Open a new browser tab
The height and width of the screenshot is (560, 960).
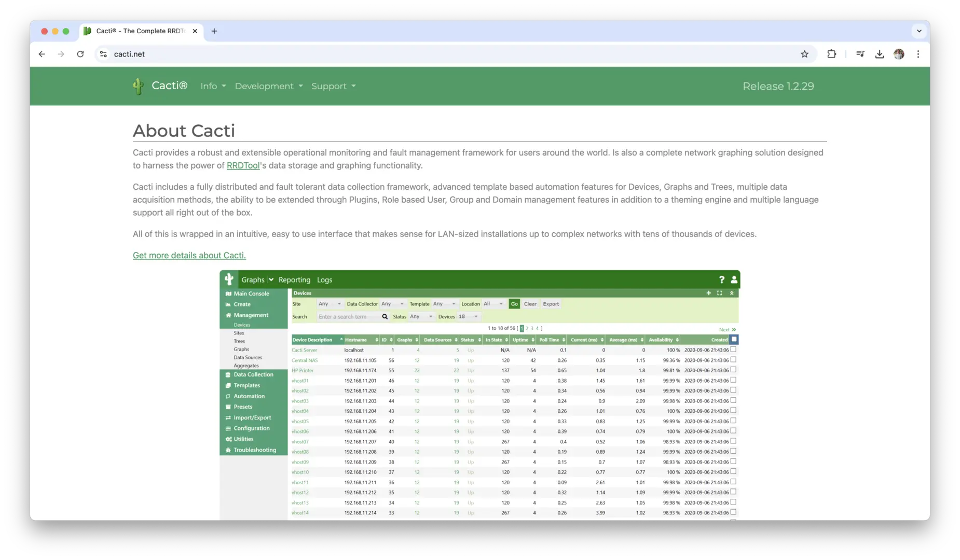coord(214,31)
